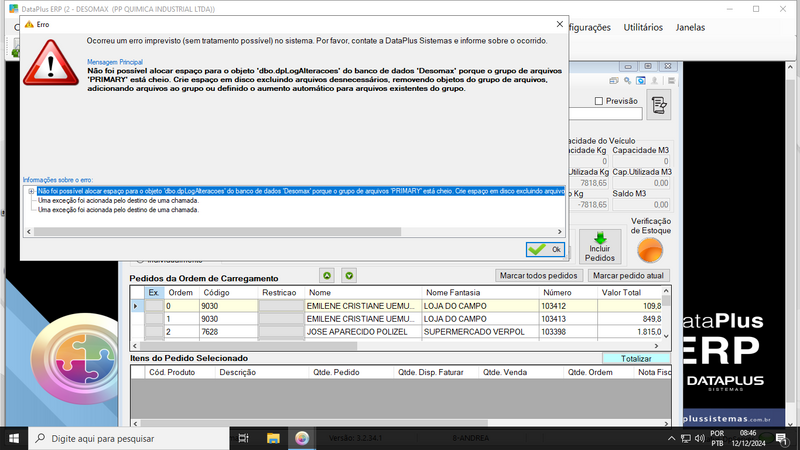Click DataPlus ERP taskbar icon
This screenshot has width=800, height=450.
[x=302, y=438]
